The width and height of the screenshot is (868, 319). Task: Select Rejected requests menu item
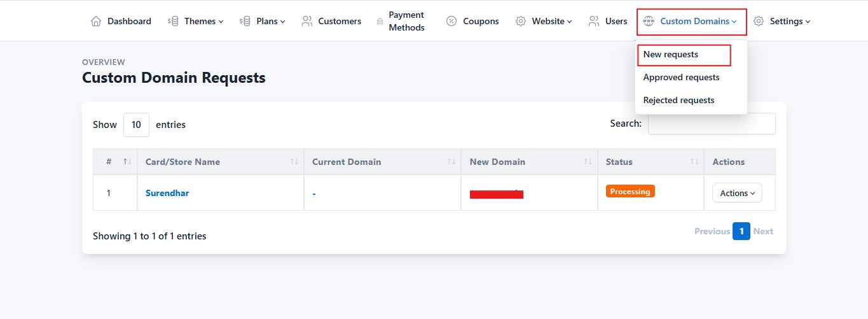pos(679,100)
